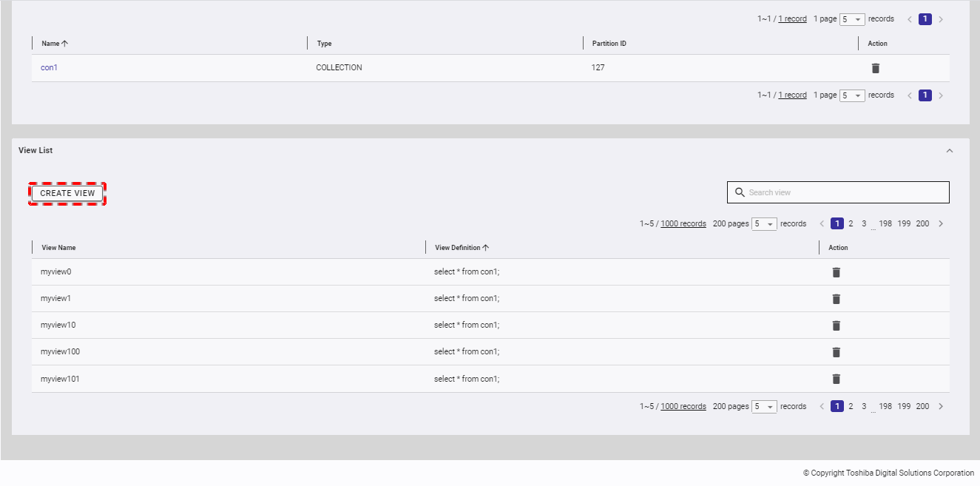Delete view myview0 using trash icon
This screenshot has height=486, width=980.
point(836,272)
